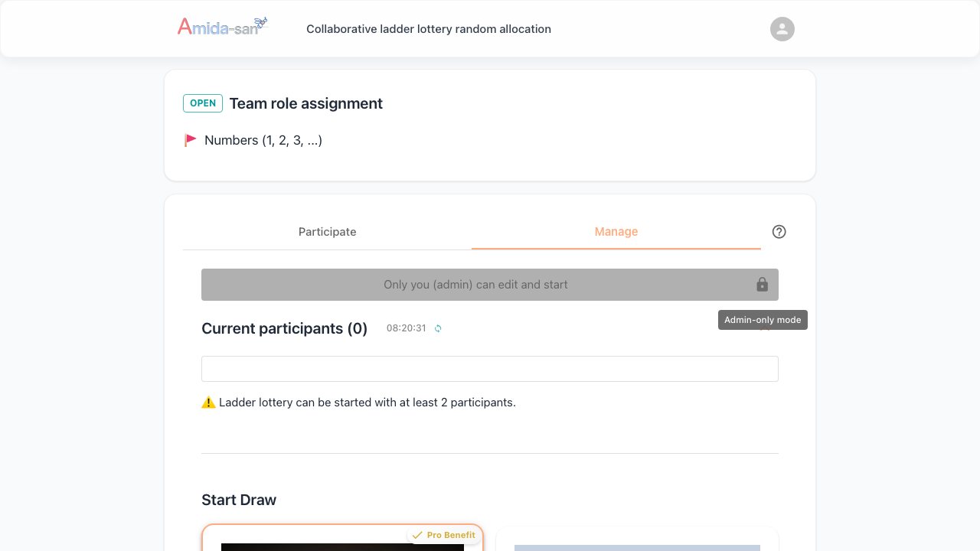This screenshot has width=980, height=551.
Task: Click the Amida-san logo
Action: tap(223, 27)
